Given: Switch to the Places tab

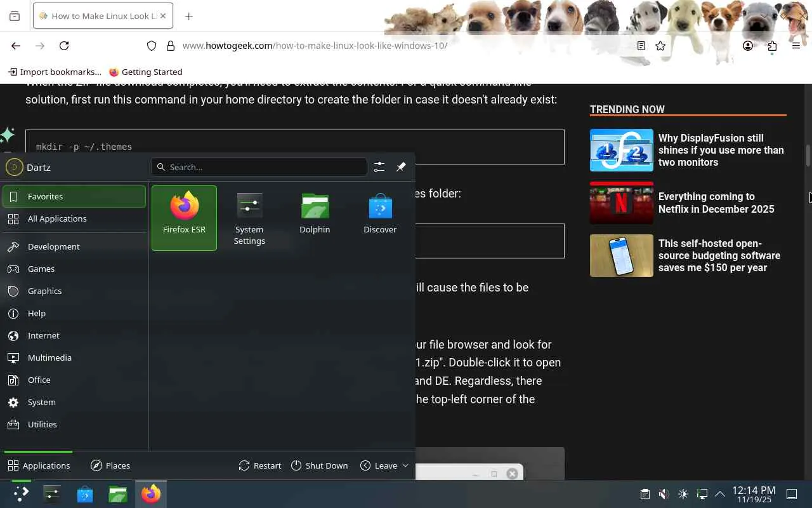Looking at the screenshot, I should [x=110, y=465].
